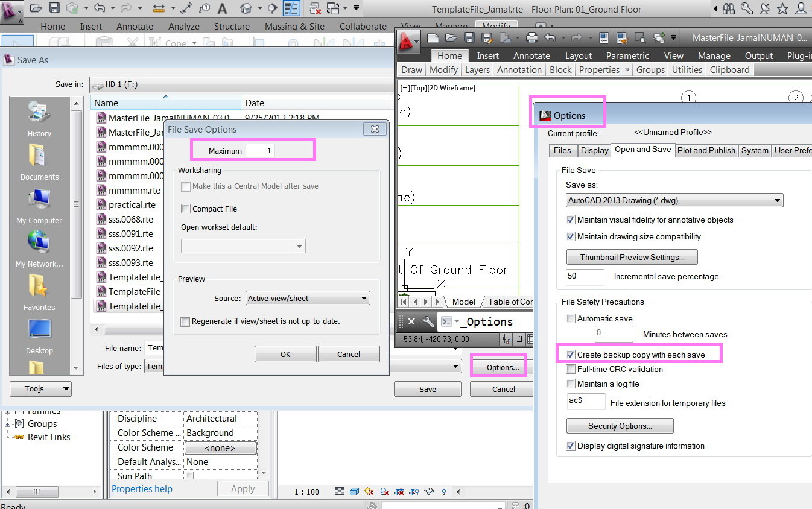This screenshot has height=509, width=812.
Task: Toggle the Sun Path property checkbox
Action: 189,476
